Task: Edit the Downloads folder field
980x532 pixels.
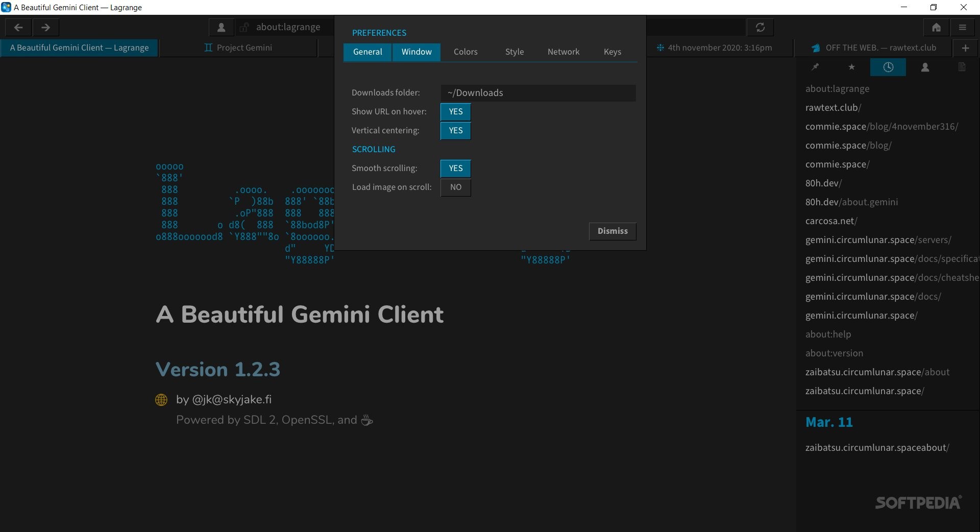Action: click(538, 93)
